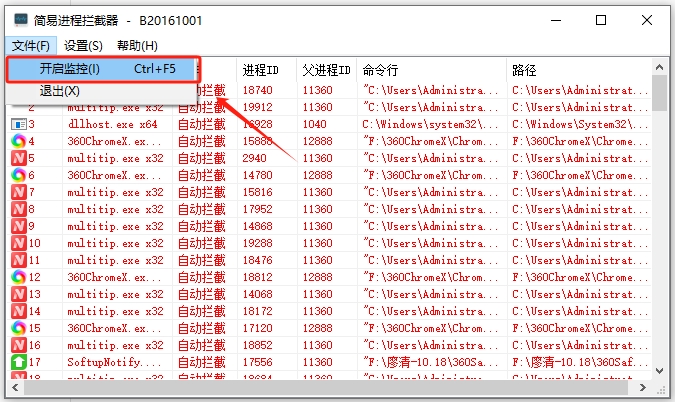Maximize the 简易进程拦截器 window

point(601,20)
